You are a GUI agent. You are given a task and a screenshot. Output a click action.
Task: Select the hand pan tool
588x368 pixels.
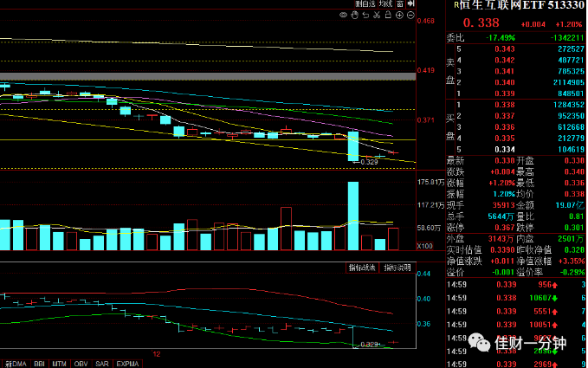tap(354, 15)
